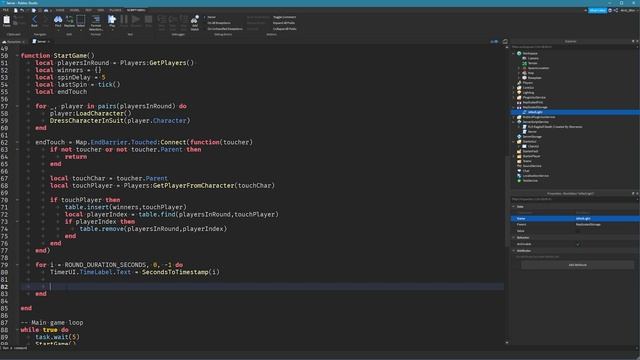Toggle the Archivable checkbox in Properties

578,244
